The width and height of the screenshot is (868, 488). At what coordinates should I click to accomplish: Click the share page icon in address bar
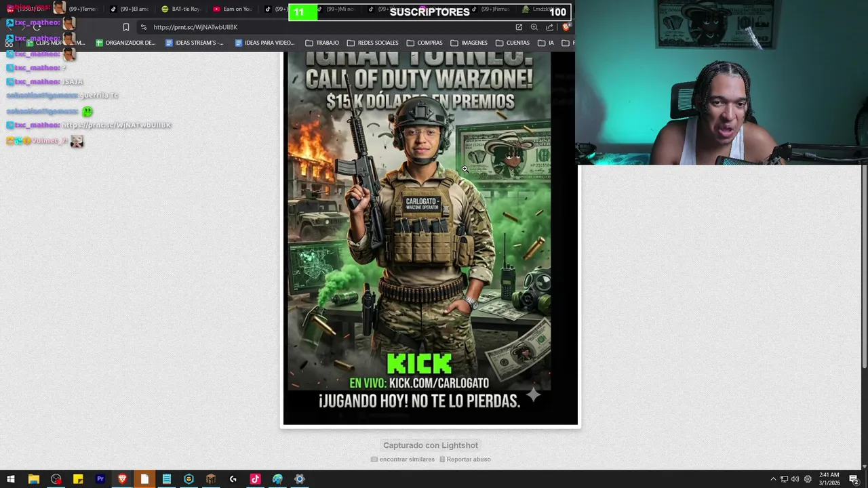point(549,27)
